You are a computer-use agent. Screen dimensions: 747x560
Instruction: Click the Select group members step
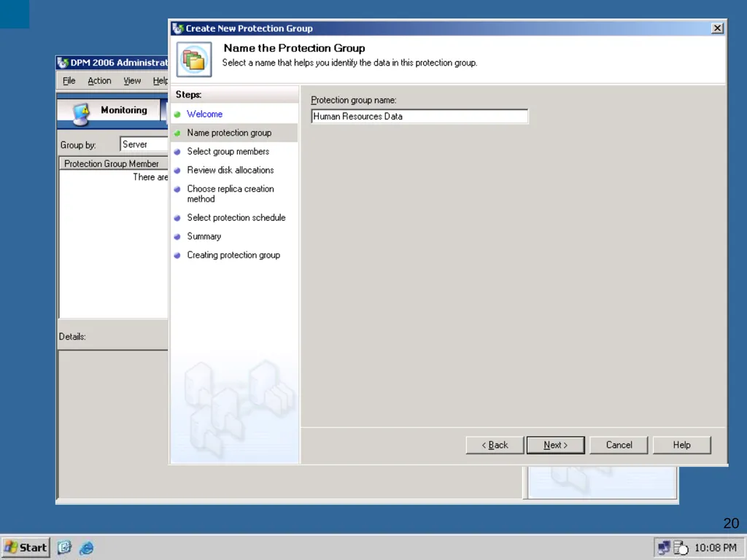click(x=228, y=152)
